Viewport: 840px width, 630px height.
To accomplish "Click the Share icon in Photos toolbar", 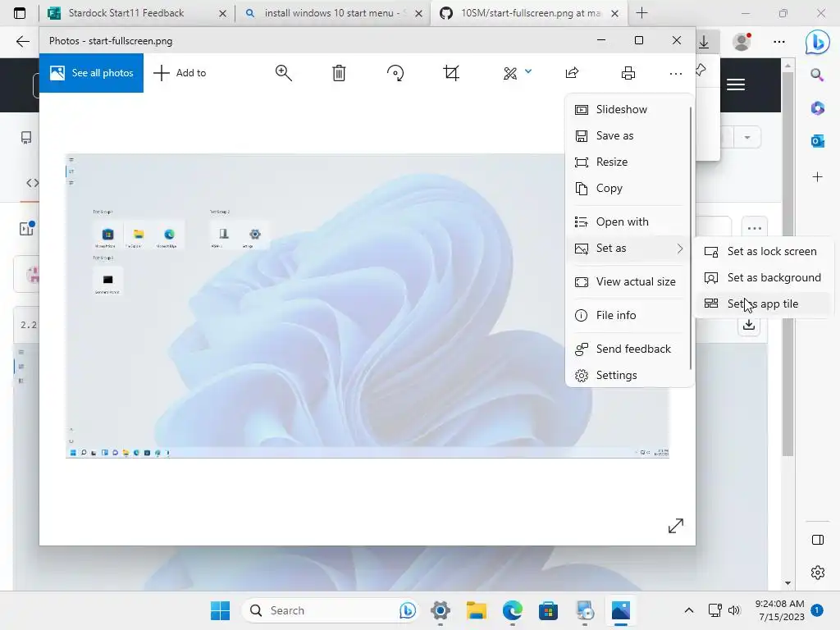I will click(572, 73).
